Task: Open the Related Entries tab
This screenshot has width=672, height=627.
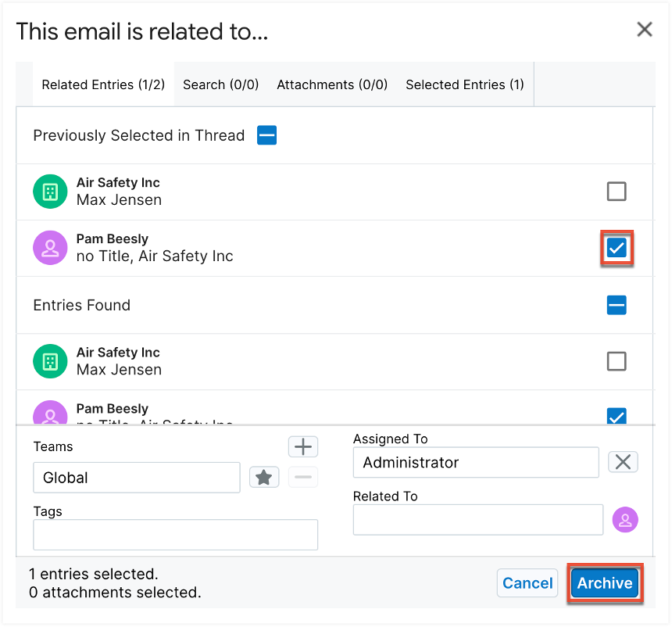Action: point(102,84)
